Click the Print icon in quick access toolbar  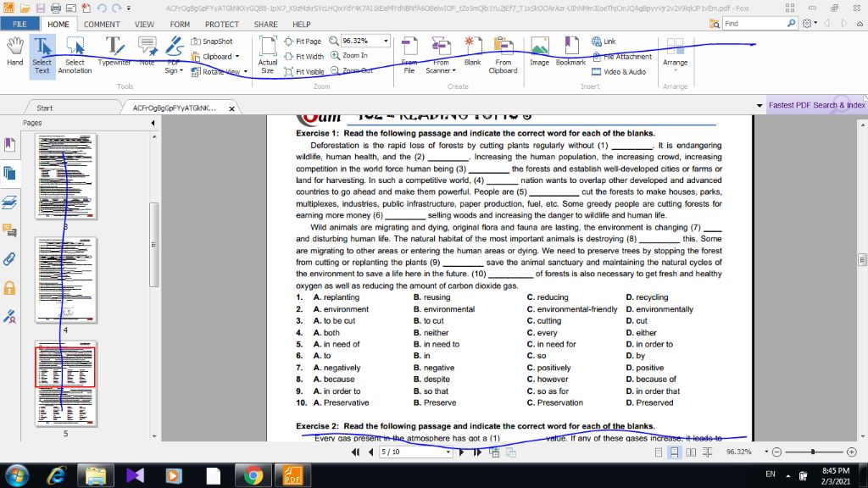55,8
